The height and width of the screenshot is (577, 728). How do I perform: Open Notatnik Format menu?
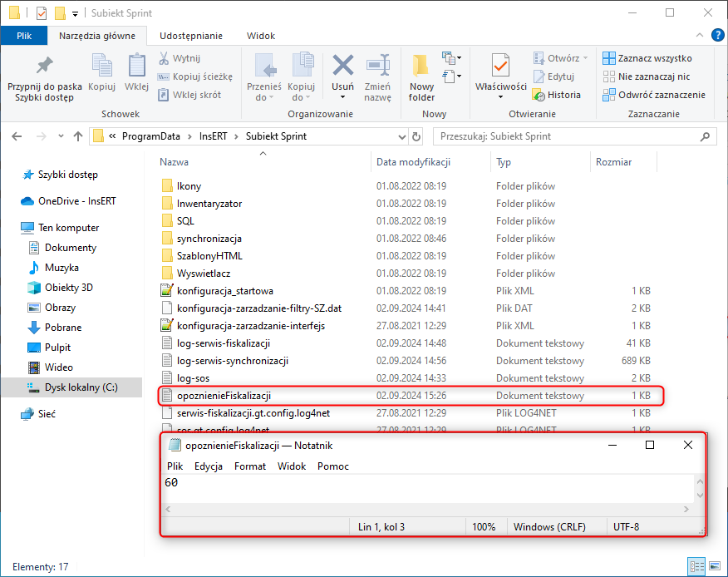[x=250, y=466]
